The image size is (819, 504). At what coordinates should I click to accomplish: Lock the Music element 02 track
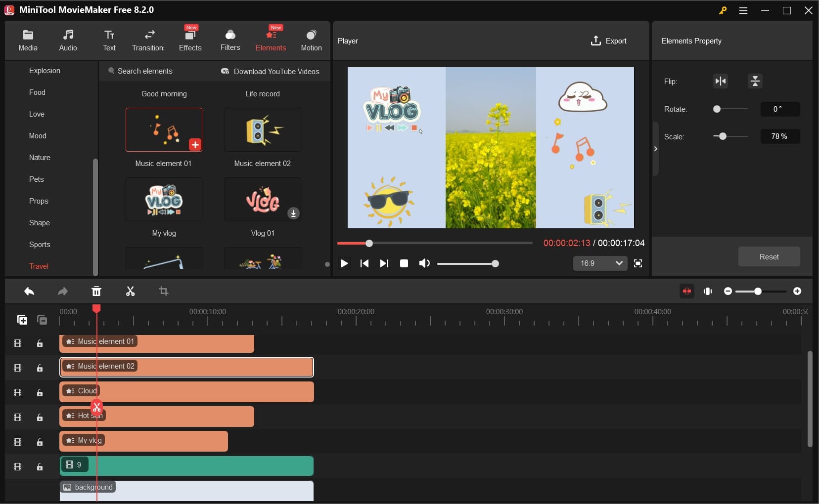coord(40,368)
